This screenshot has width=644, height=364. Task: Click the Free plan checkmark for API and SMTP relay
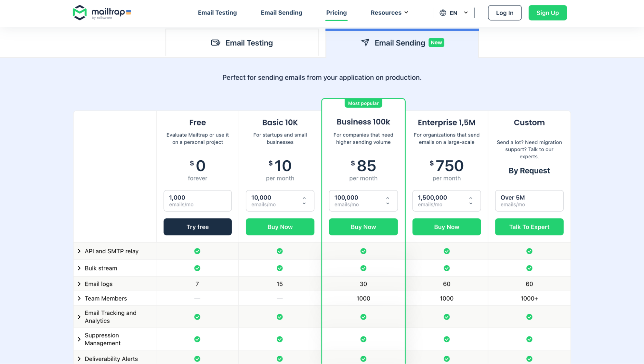point(197,251)
